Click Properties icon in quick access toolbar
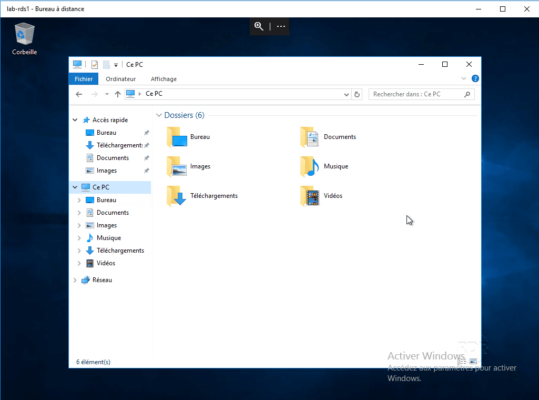 (95, 65)
